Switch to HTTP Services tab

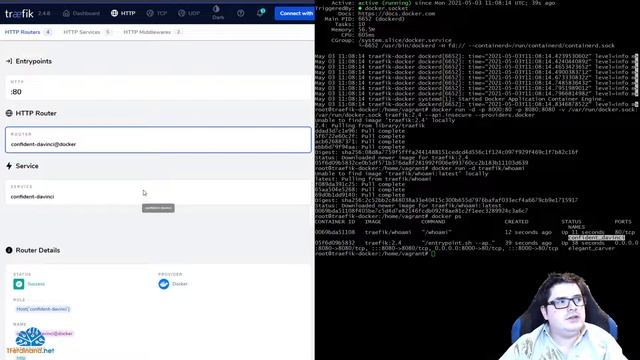(87, 32)
